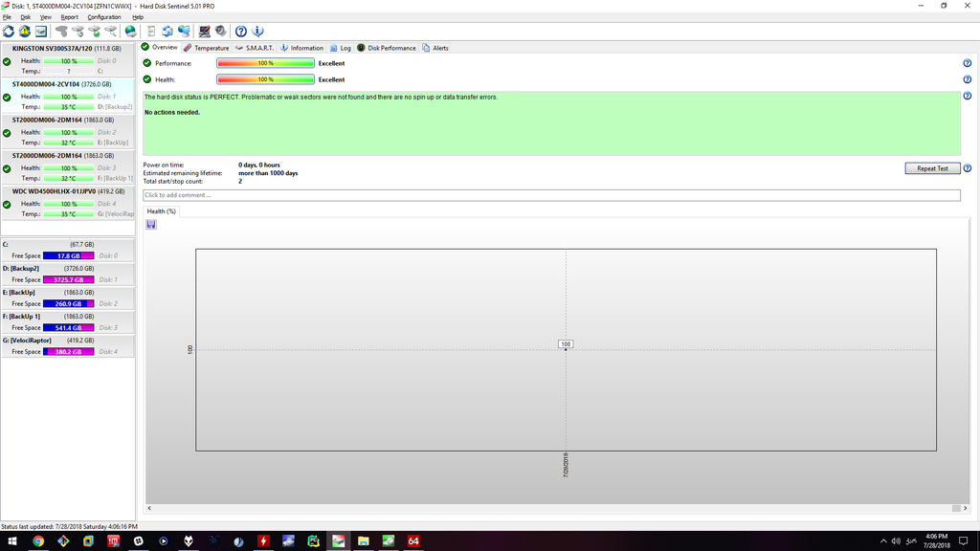Select the F: [BackUp 1] partition entry
Viewport: 980px width, 551px height.
(x=68, y=321)
